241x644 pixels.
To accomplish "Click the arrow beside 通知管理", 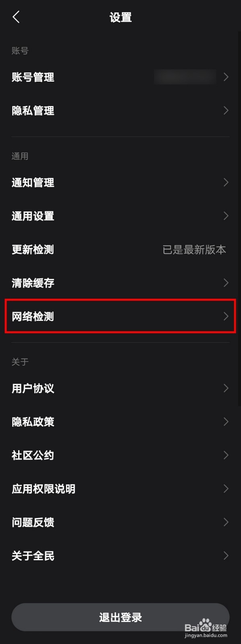I will (226, 182).
